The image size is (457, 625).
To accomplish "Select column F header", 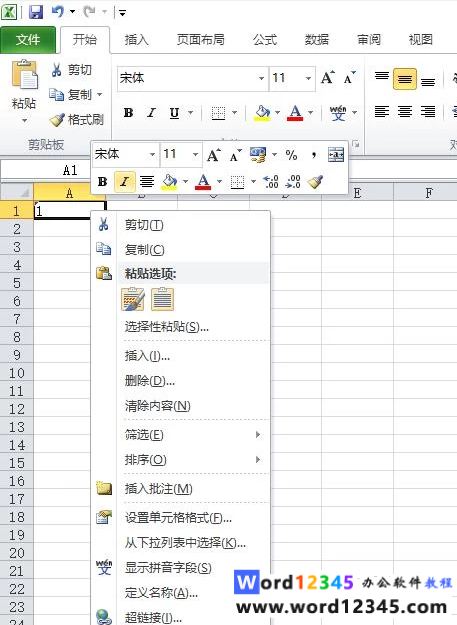I will (x=428, y=194).
